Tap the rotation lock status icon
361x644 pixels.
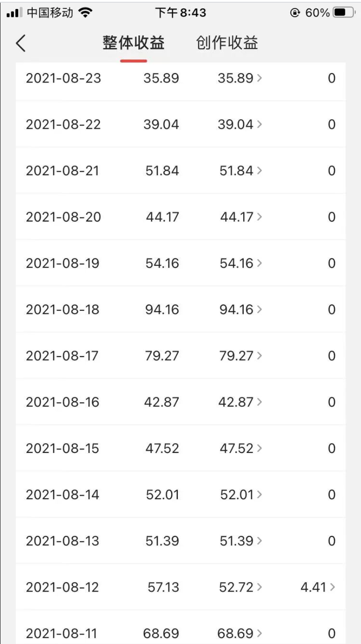coord(294,13)
